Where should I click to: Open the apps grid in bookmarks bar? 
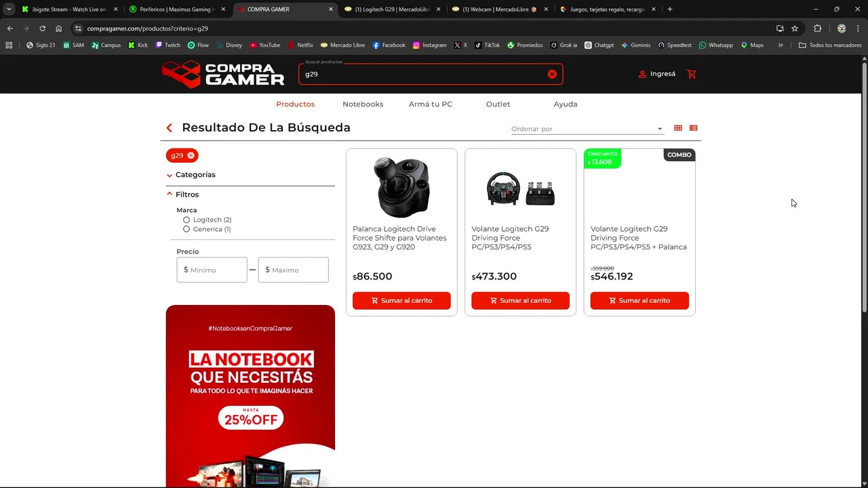pyautogui.click(x=9, y=45)
